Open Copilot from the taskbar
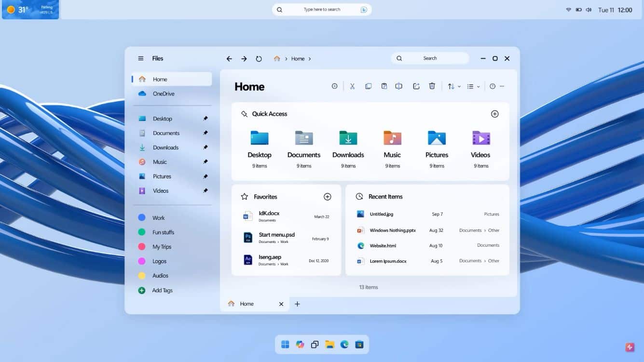The width and height of the screenshot is (644, 362). 300,345
